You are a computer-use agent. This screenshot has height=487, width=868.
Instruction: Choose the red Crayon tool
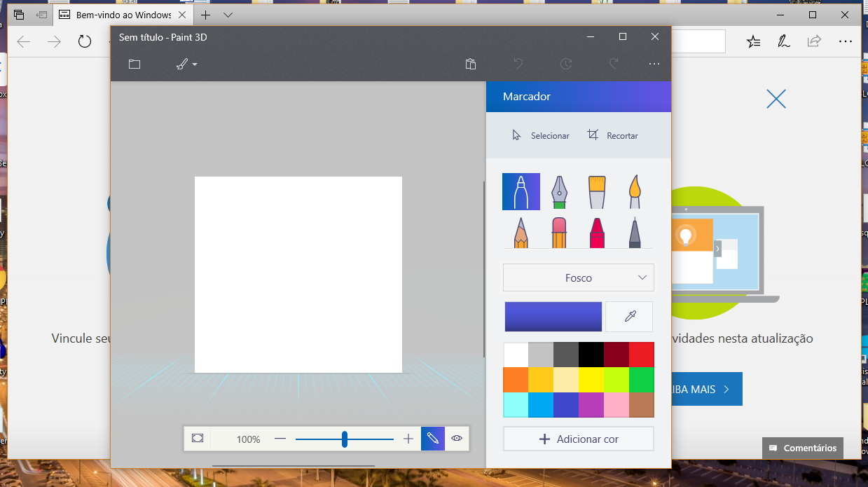pyautogui.click(x=596, y=233)
